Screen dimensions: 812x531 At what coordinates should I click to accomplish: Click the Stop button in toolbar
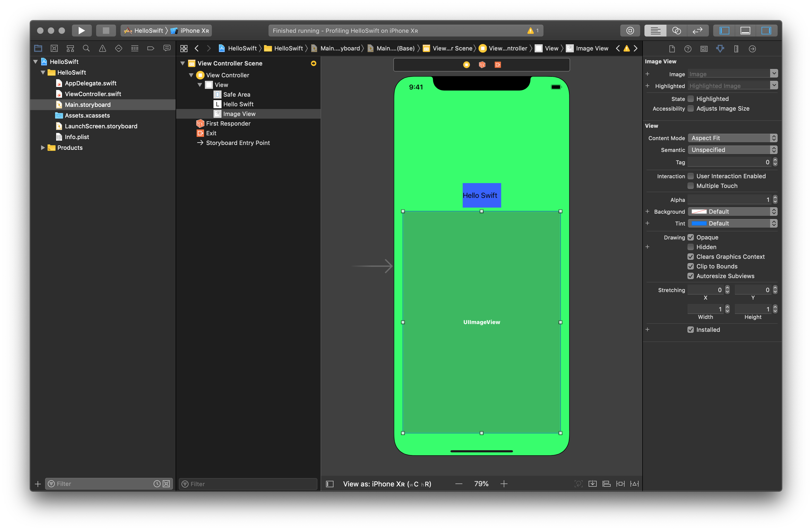[x=106, y=31]
